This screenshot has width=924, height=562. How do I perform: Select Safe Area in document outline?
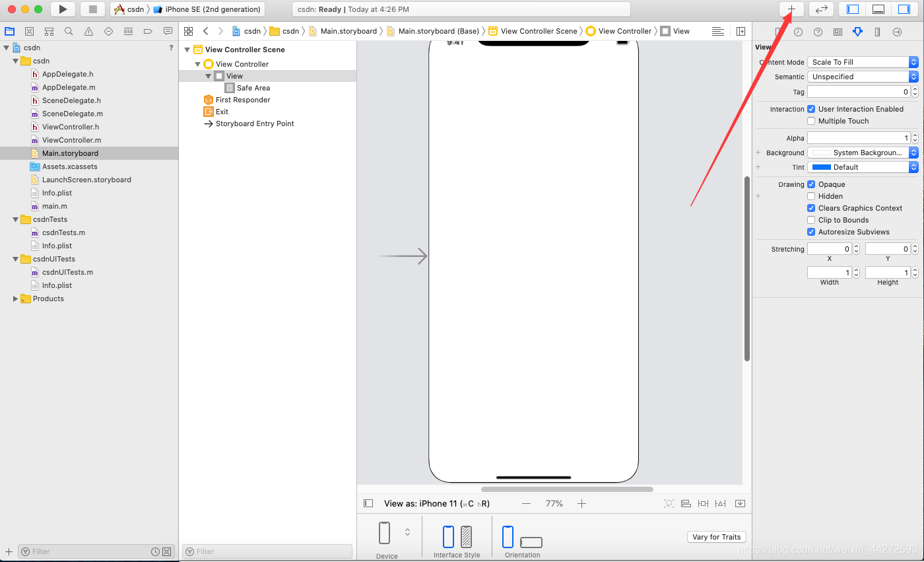(253, 88)
